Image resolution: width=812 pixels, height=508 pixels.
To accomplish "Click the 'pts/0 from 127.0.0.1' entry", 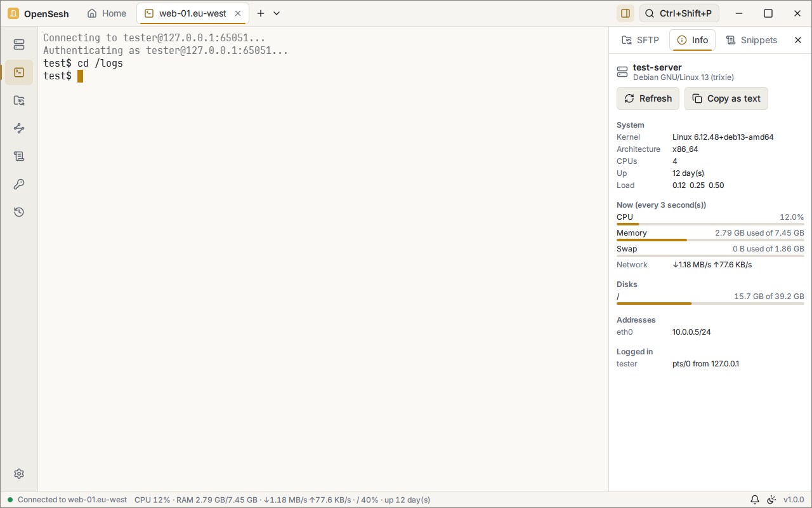I will tap(705, 364).
